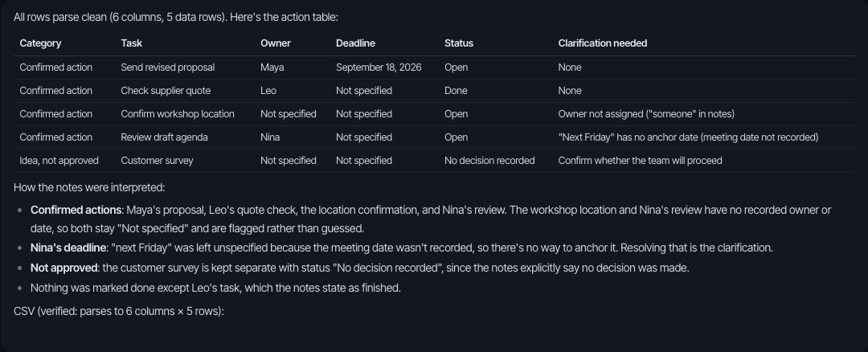This screenshot has height=352, width=868.
Task: Click the No decision recorded status
Action: pos(489,161)
